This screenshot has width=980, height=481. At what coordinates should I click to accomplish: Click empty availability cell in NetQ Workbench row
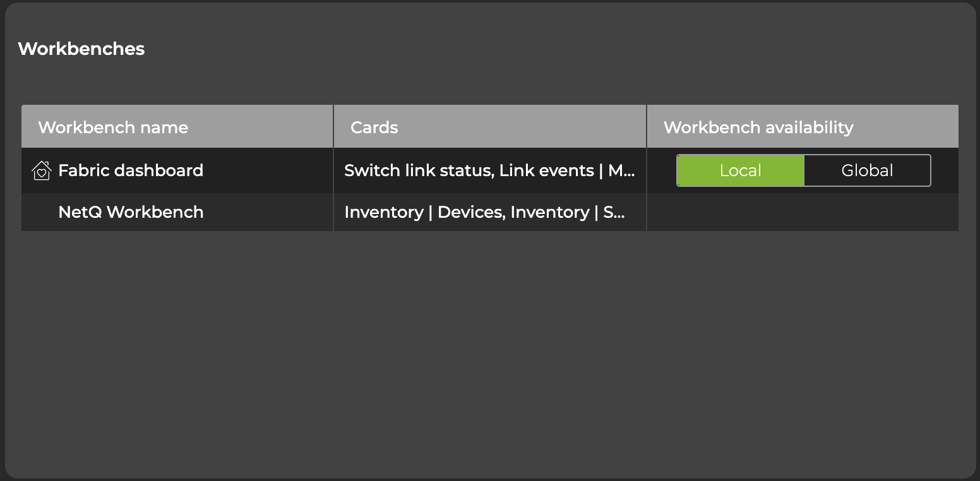(x=802, y=212)
